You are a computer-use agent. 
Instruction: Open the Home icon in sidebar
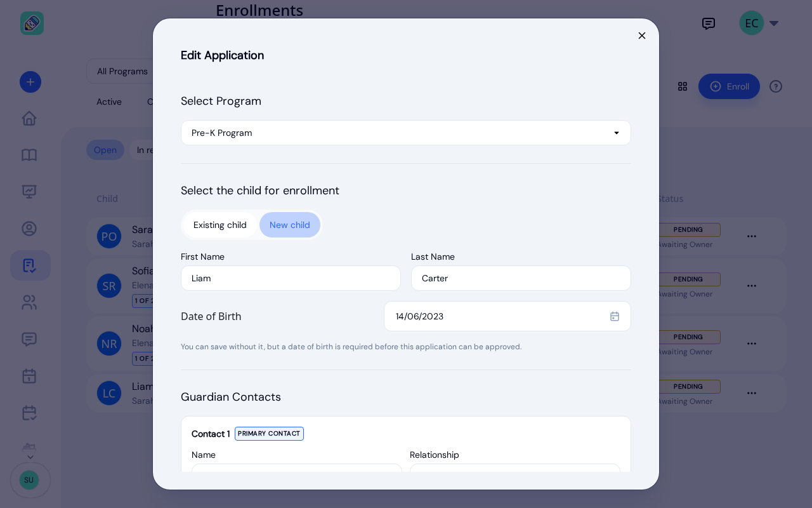29,118
